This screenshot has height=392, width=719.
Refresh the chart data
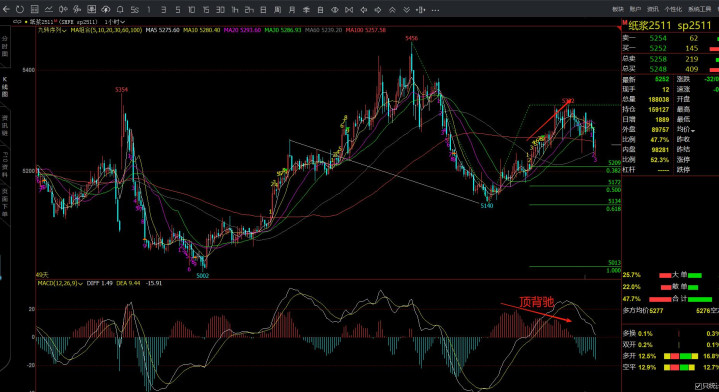[20, 9]
